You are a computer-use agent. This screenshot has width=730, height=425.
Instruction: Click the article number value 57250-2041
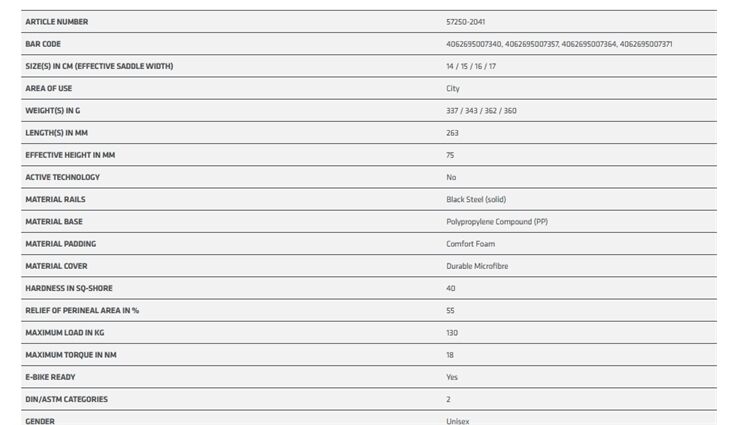pos(466,22)
